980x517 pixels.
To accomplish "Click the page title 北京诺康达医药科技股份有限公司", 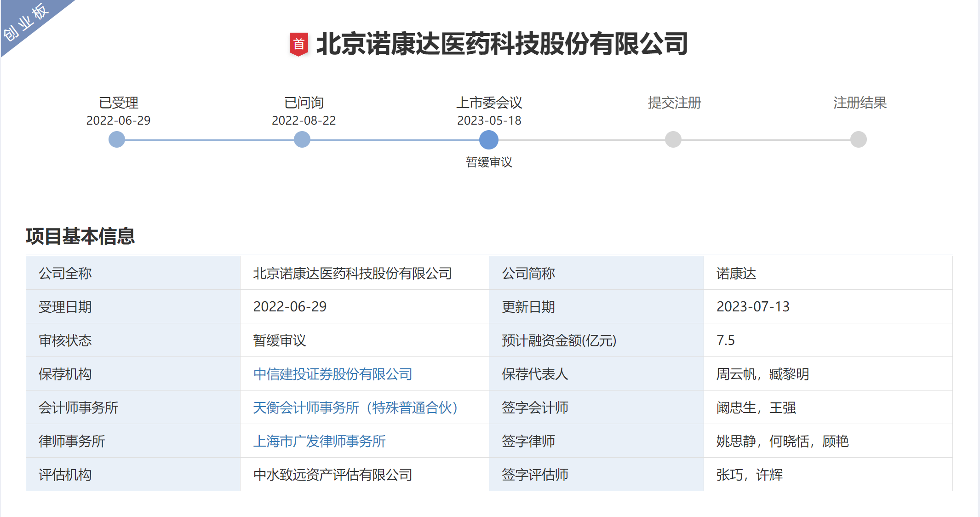I will tap(502, 44).
